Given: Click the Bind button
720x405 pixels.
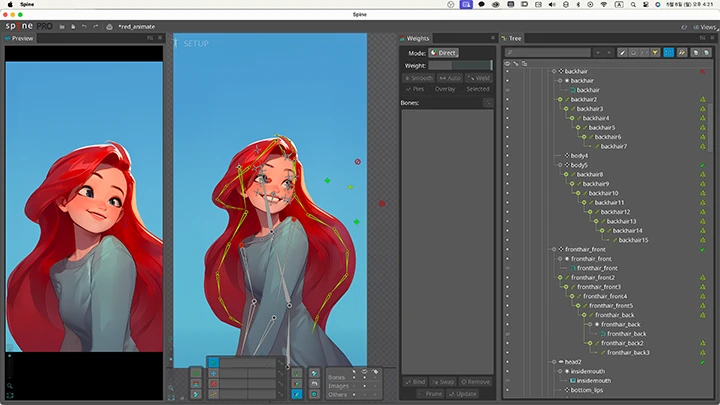Looking at the screenshot, I should pos(416,382).
